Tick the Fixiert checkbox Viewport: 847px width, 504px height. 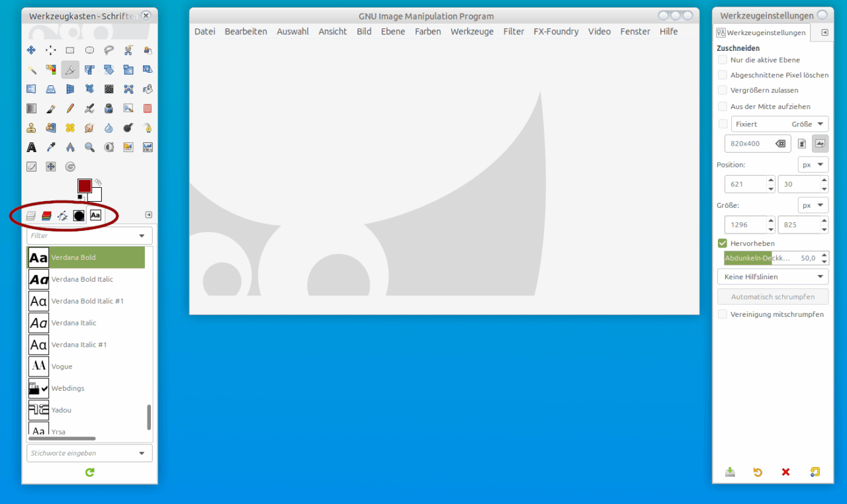pyautogui.click(x=723, y=124)
